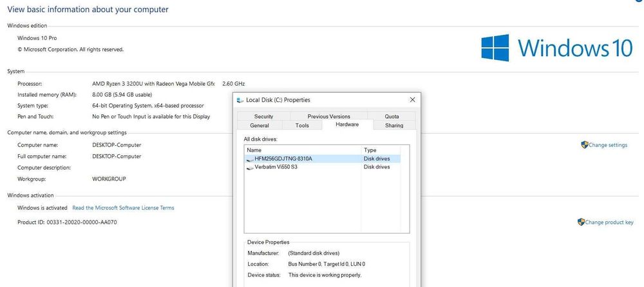Open the Quota tab
This screenshot has height=287, width=644.
392,116
